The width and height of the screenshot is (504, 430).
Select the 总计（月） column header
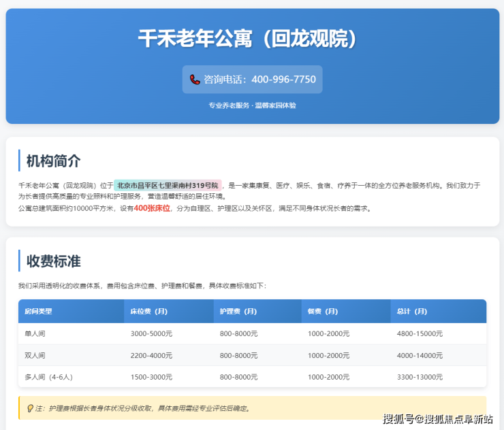tap(412, 311)
